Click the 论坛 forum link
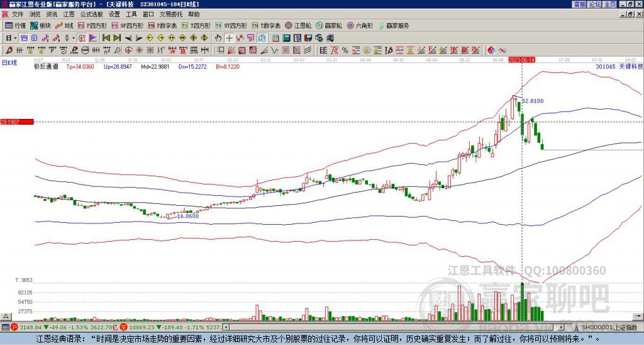 tap(595, 4)
